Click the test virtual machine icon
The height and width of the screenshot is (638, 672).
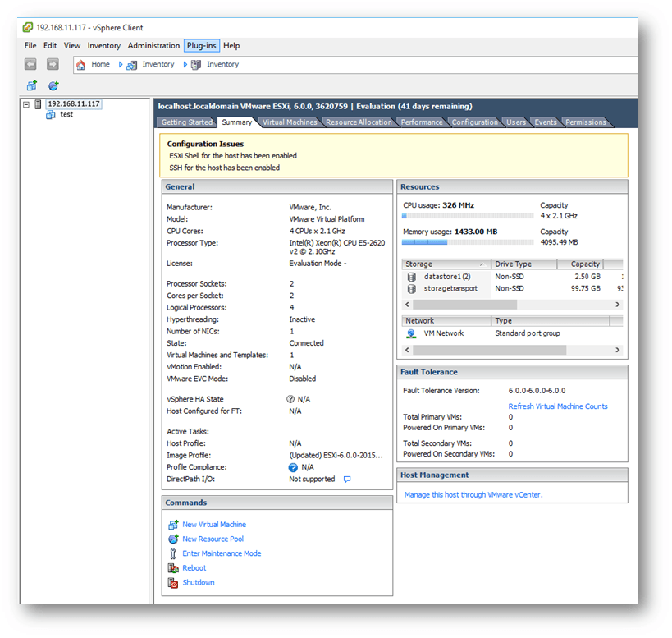(x=51, y=114)
